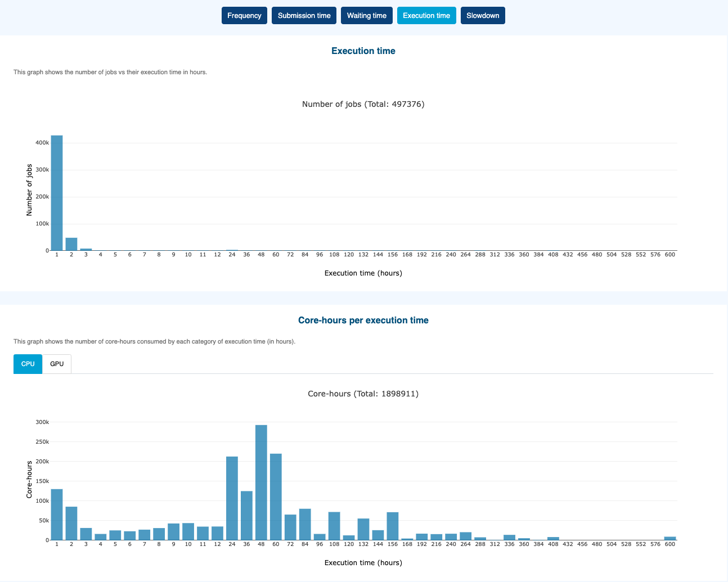Click the 36-hour bar in core-hours chart
This screenshot has width=728, height=582.
tap(246, 516)
